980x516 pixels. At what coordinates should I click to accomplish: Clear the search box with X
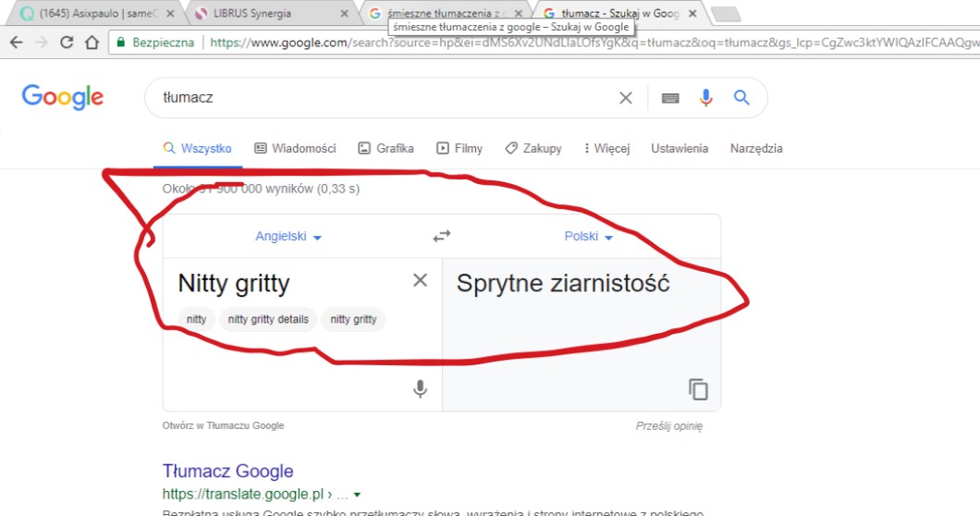coord(626,98)
